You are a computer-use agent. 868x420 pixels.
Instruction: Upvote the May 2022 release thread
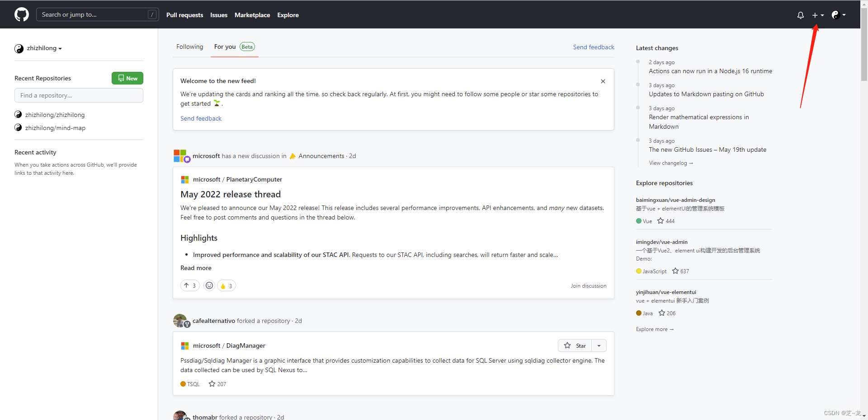click(190, 285)
